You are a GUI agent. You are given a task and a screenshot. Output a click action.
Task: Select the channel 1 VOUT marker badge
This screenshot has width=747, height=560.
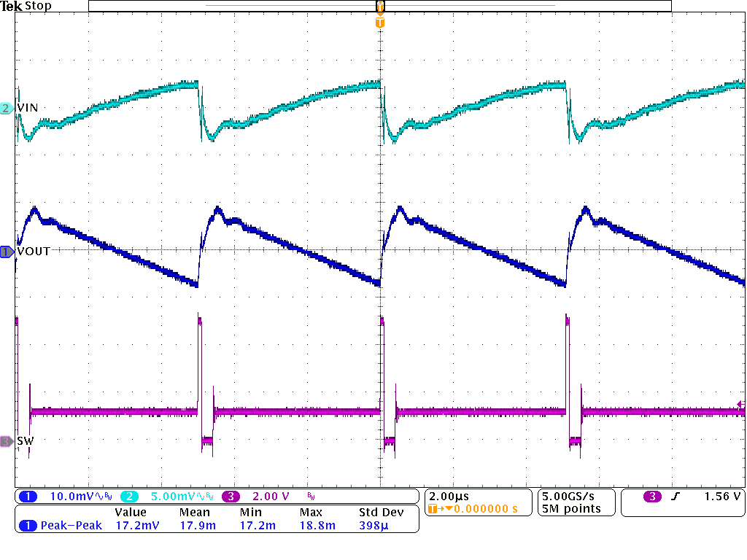pyautogui.click(x=6, y=251)
